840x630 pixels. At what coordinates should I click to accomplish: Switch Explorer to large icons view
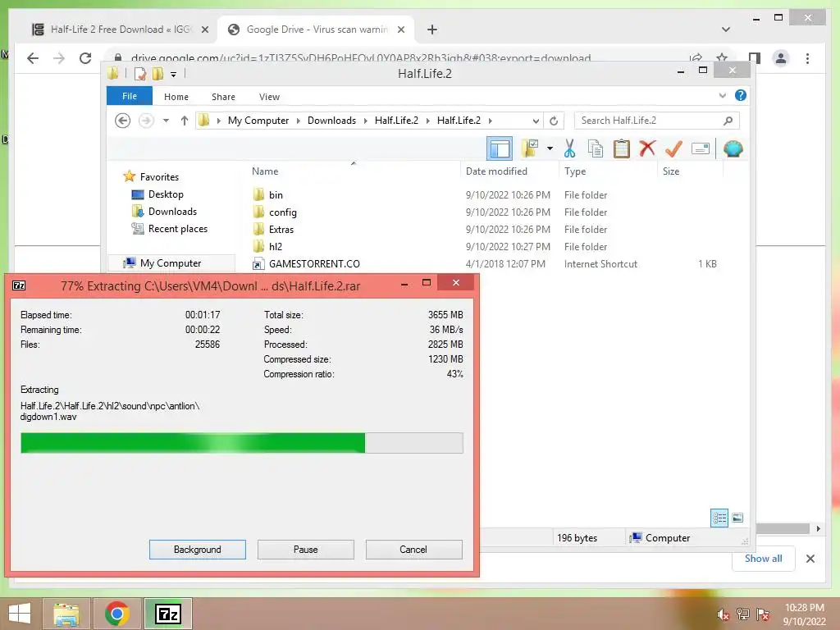[x=737, y=518]
